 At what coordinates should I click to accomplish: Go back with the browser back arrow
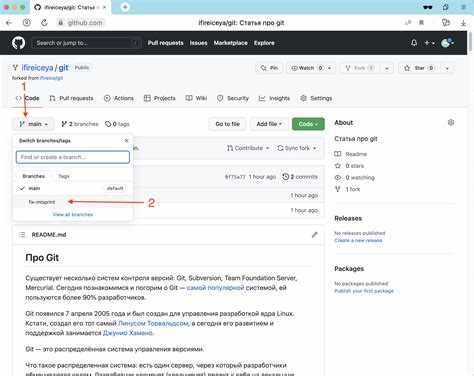pos(9,23)
